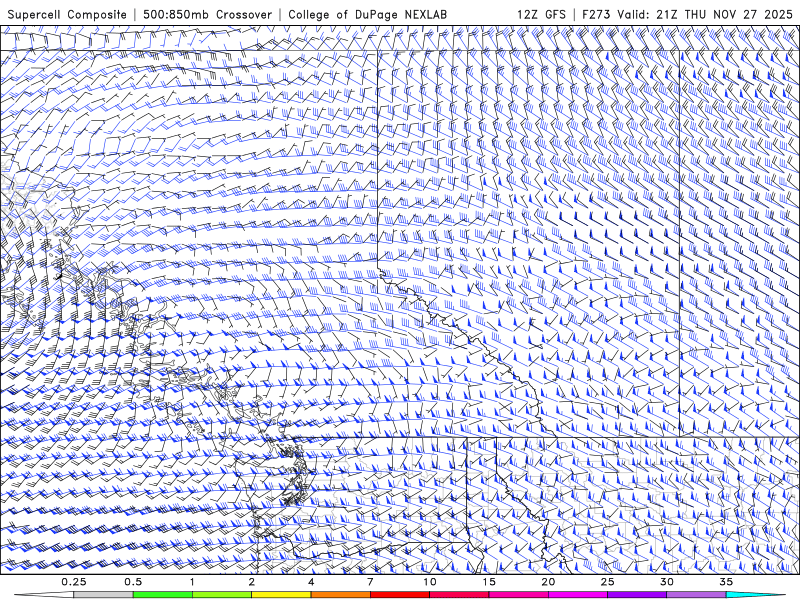Screen dimensions: 800x600
Task: Click the '12Z GFS' model run label
Action: coord(541,15)
